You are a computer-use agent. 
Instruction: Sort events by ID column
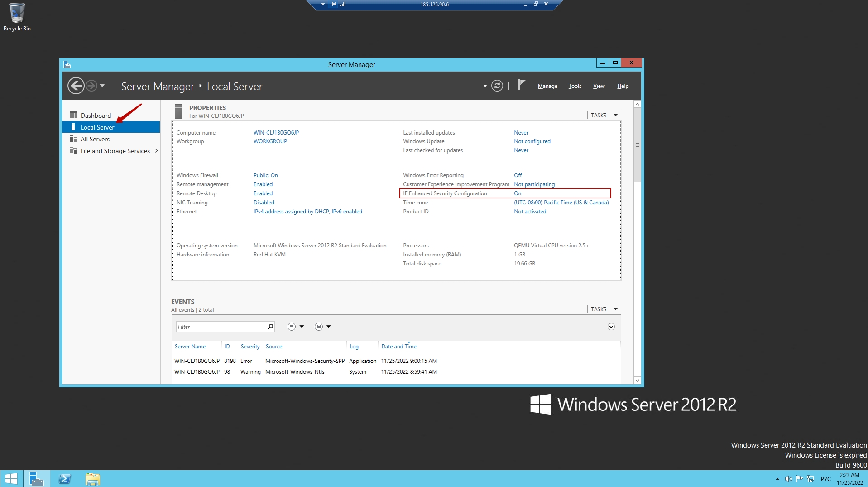click(227, 347)
